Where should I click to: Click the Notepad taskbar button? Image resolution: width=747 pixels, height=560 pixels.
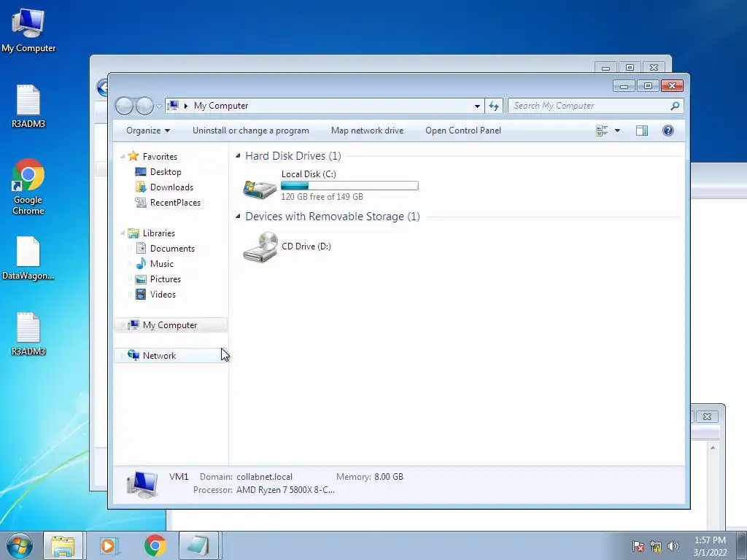tap(198, 545)
